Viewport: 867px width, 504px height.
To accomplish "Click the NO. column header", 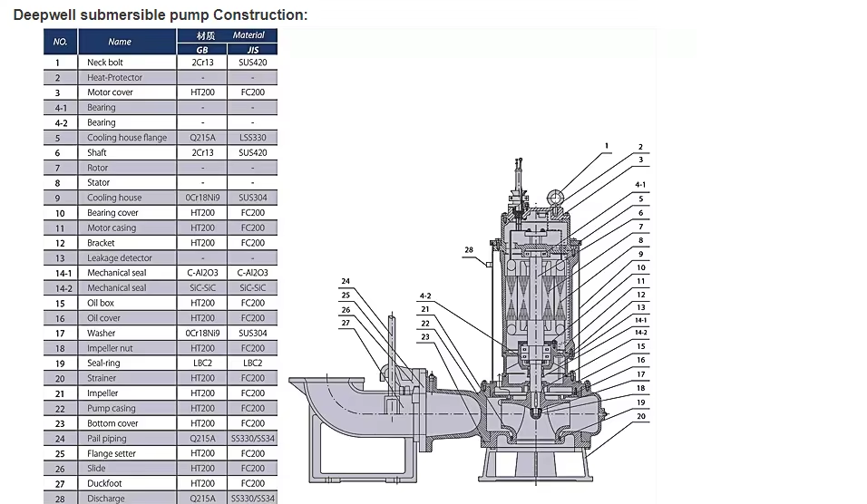I will [x=60, y=42].
